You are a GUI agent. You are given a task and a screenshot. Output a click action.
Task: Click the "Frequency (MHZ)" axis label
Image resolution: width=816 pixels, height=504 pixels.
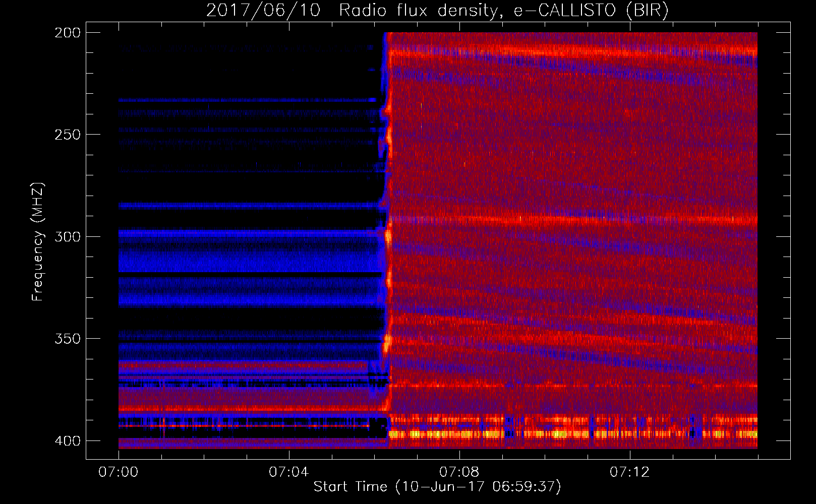point(38,242)
